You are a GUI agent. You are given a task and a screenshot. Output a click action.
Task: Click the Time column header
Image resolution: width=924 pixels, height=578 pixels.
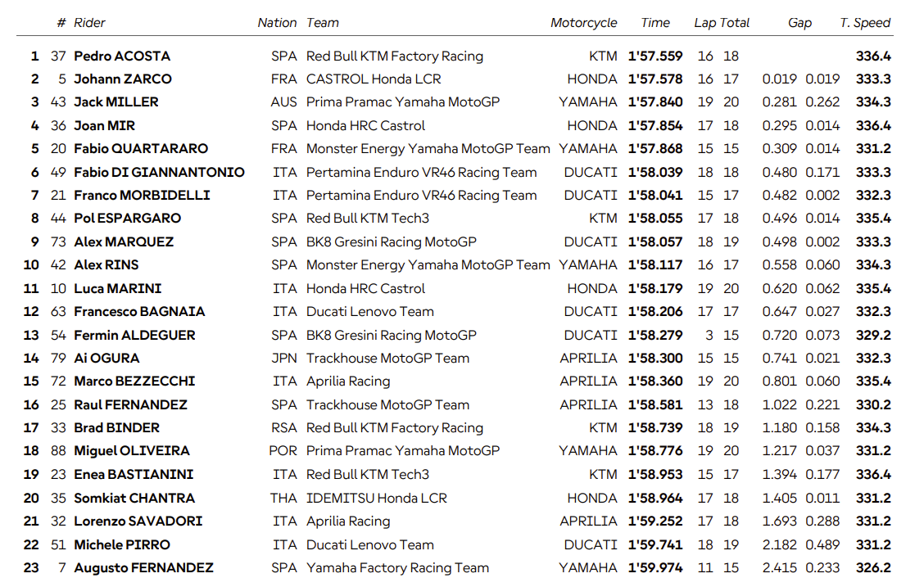pos(655,23)
